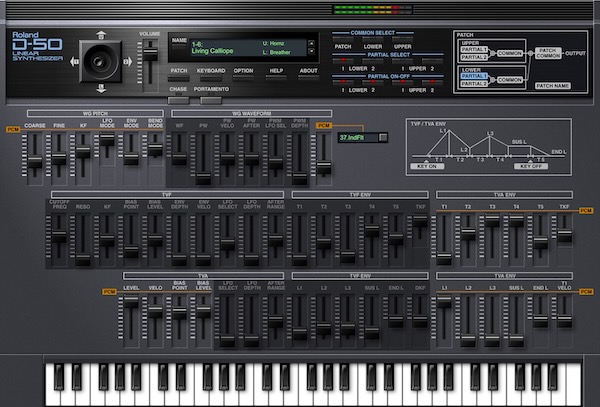The width and height of the screenshot is (600, 407).
Task: Select Lower Common block in patch diagram
Action: 509,80
